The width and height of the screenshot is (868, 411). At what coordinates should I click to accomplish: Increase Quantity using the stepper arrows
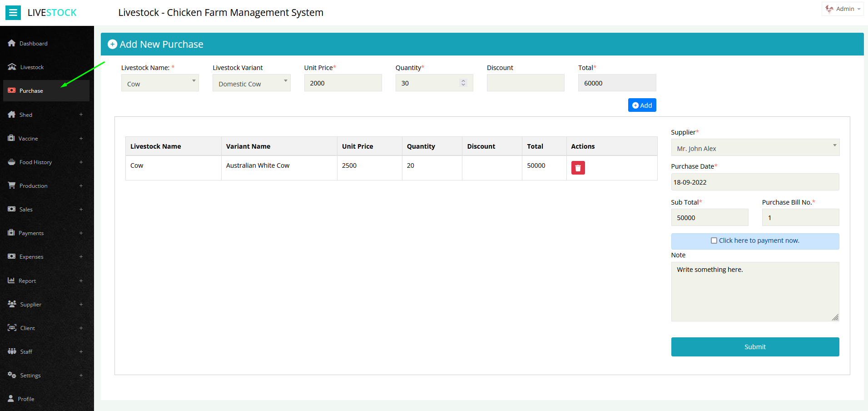[463, 83]
